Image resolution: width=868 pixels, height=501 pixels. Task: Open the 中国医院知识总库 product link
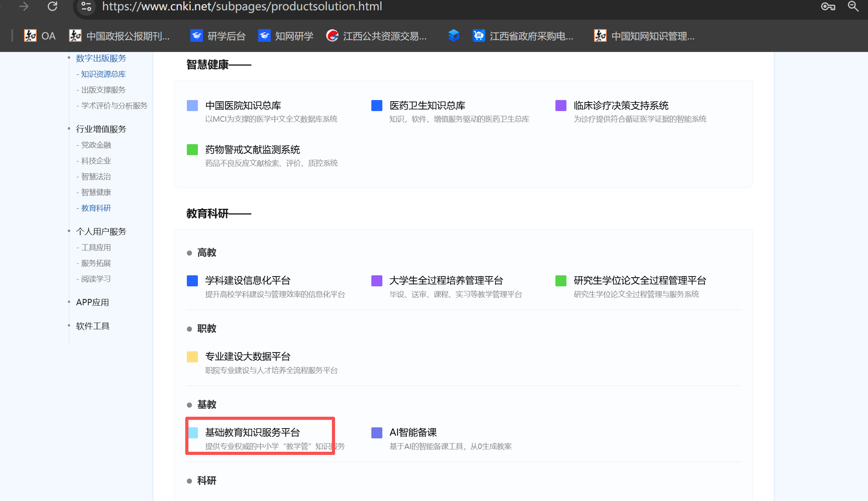pyautogui.click(x=243, y=106)
